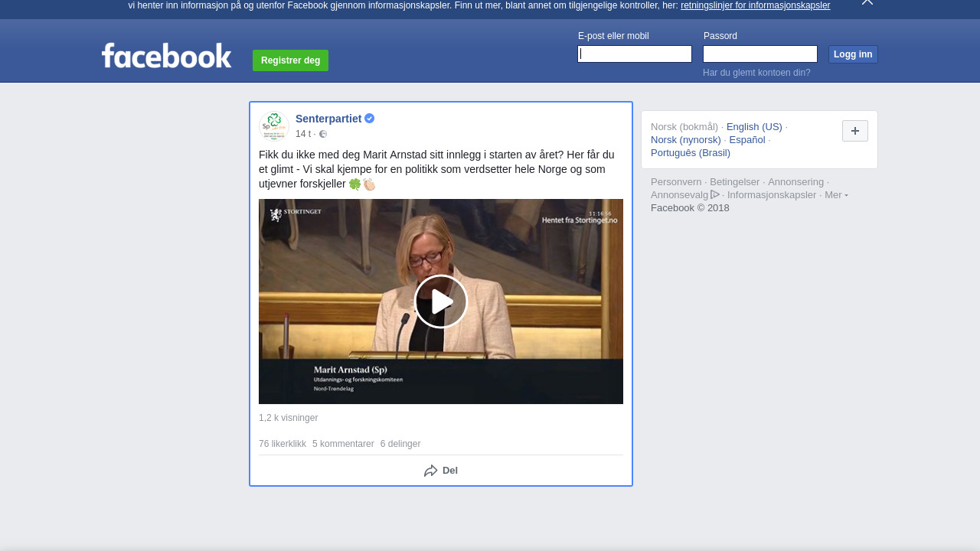The image size is (980, 551).
Task: Open Betingelser footer link
Action: (x=735, y=182)
